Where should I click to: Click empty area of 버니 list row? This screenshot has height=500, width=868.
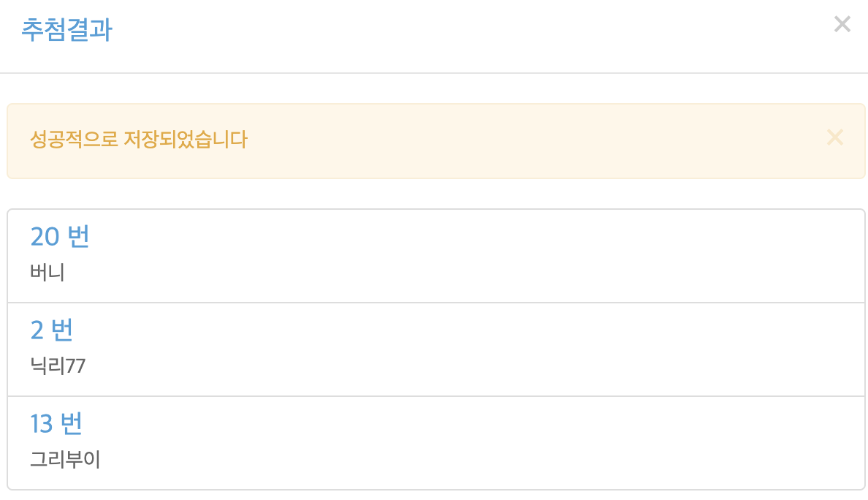click(471, 256)
